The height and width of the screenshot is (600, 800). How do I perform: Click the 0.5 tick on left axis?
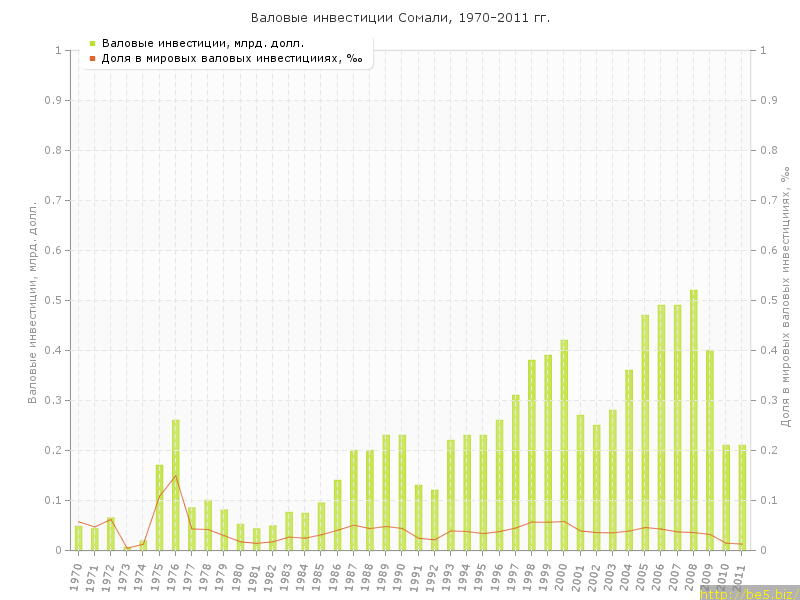pos(52,300)
